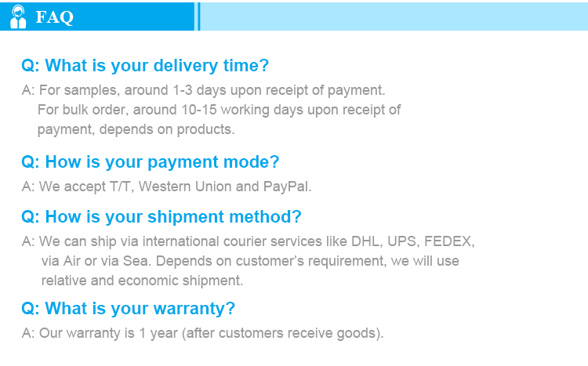Click the samples delivery answer line
Screen dimensions: 588x366
[204, 90]
